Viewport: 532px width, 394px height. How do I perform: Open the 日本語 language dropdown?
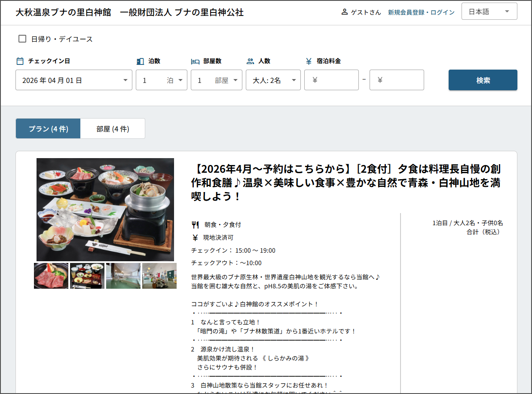(489, 12)
